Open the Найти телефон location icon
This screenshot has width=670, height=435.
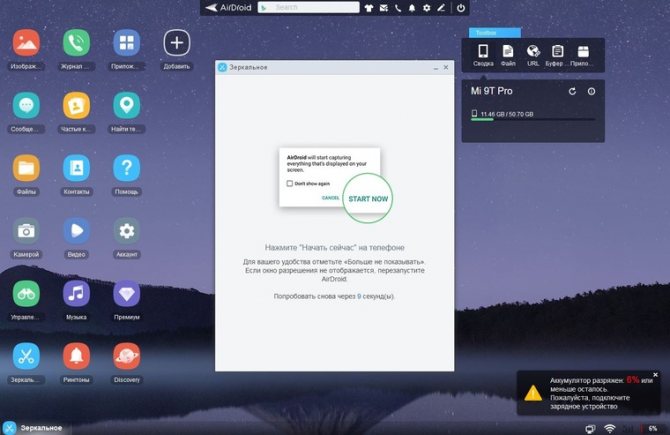click(x=126, y=105)
